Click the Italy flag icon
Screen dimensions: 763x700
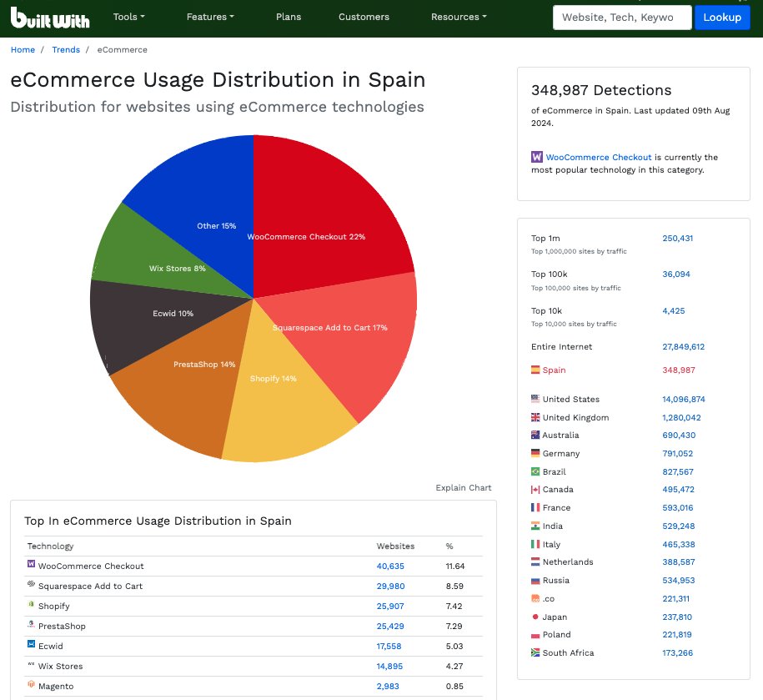[x=535, y=544]
